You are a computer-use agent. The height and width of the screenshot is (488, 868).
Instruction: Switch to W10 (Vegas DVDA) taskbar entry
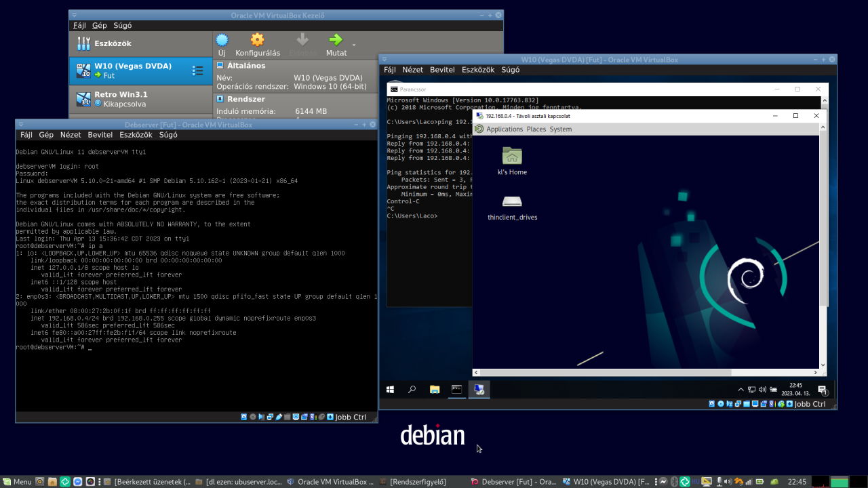(606, 482)
